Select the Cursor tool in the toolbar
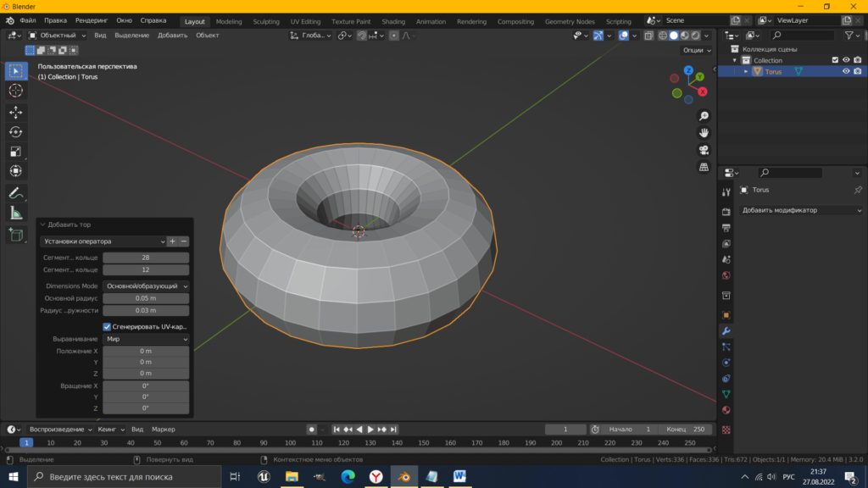The width and height of the screenshot is (868, 488). [x=16, y=91]
